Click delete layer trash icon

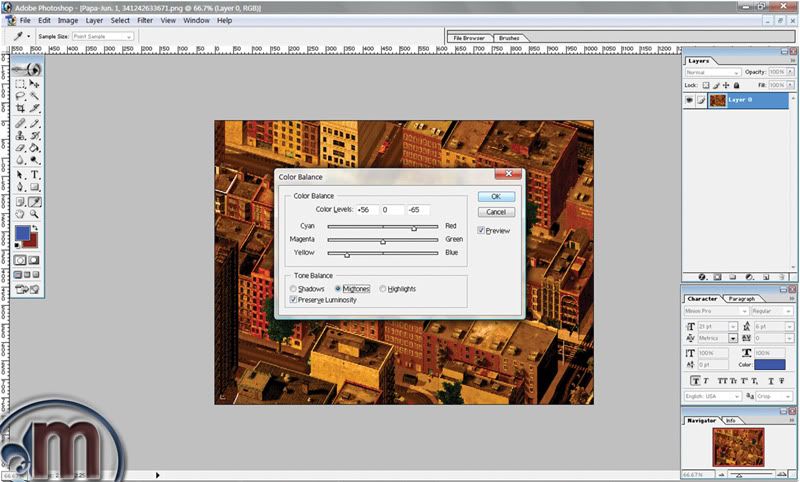782,277
